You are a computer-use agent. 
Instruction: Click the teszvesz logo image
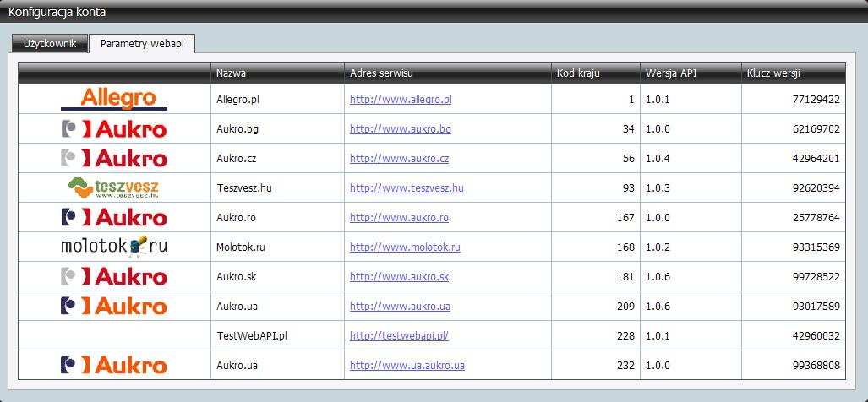114,188
